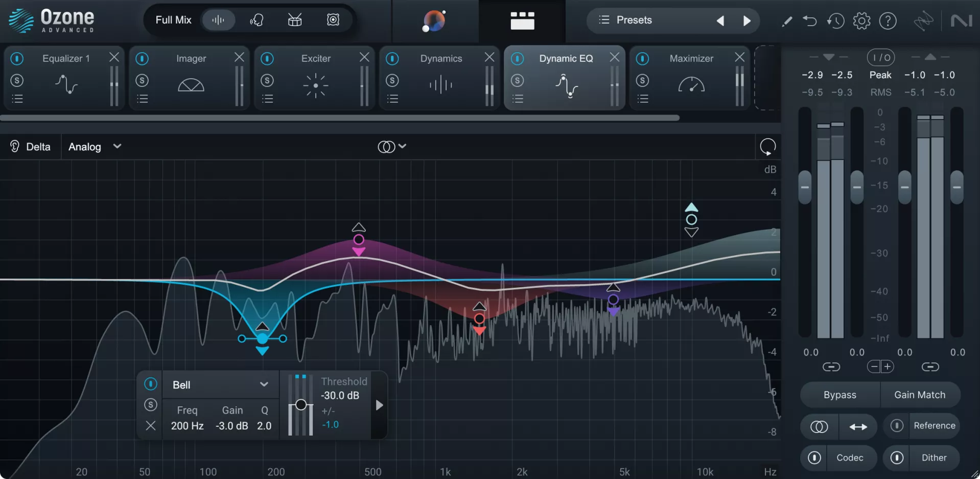The image size is (980, 479).
Task: Toggle Exciter module power
Action: [267, 59]
